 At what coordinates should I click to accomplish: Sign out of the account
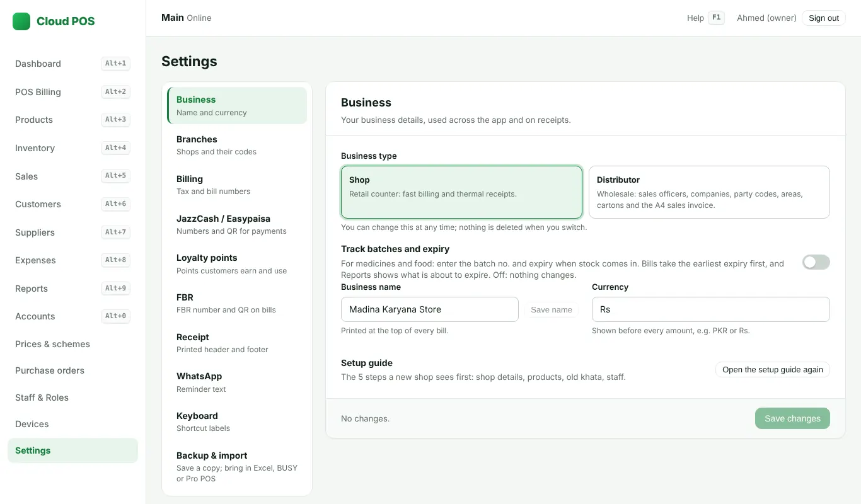(x=824, y=18)
